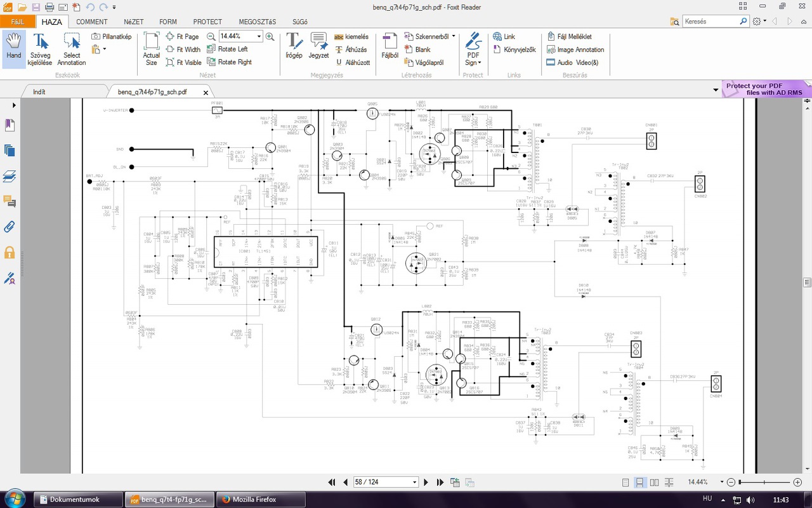Open the layers sidebar panel
This screenshot has width=812, height=508.
(x=10, y=176)
